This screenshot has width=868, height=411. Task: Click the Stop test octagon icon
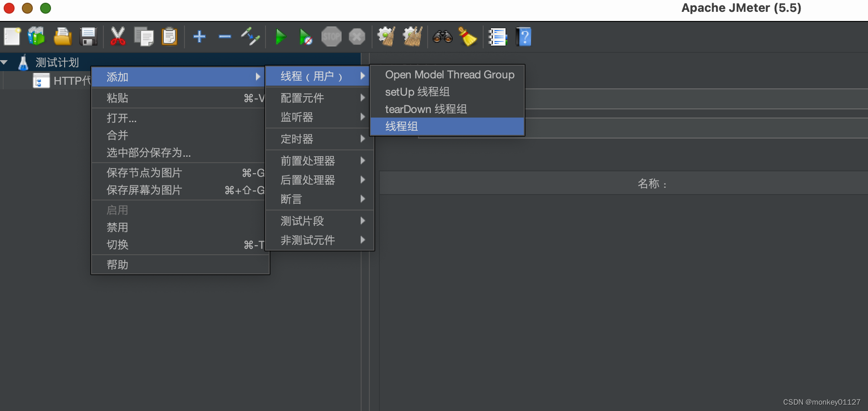coord(332,36)
